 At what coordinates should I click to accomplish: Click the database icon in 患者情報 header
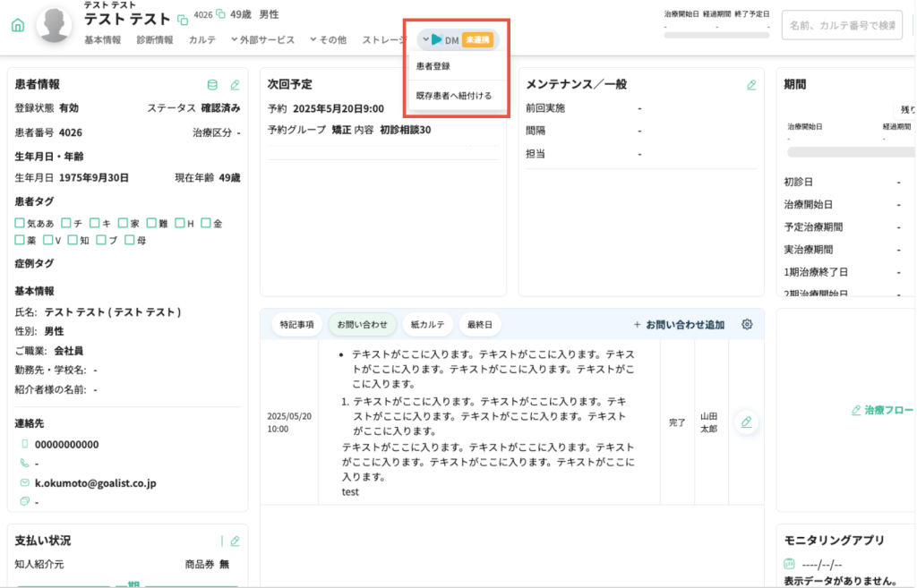point(212,85)
